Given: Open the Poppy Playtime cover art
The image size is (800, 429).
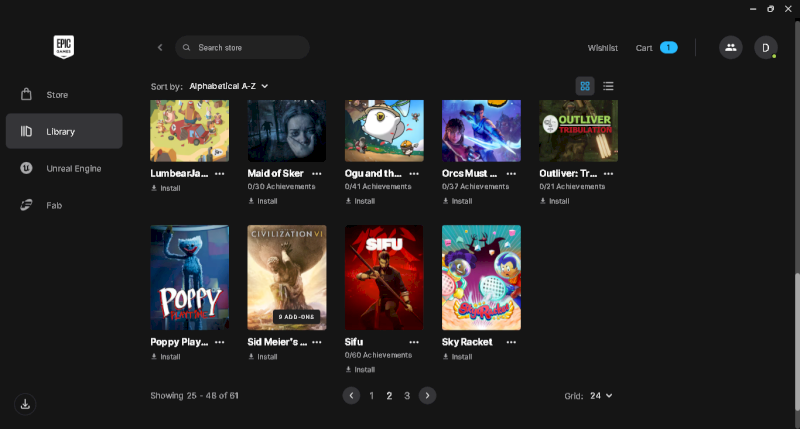Looking at the screenshot, I should tap(190, 277).
